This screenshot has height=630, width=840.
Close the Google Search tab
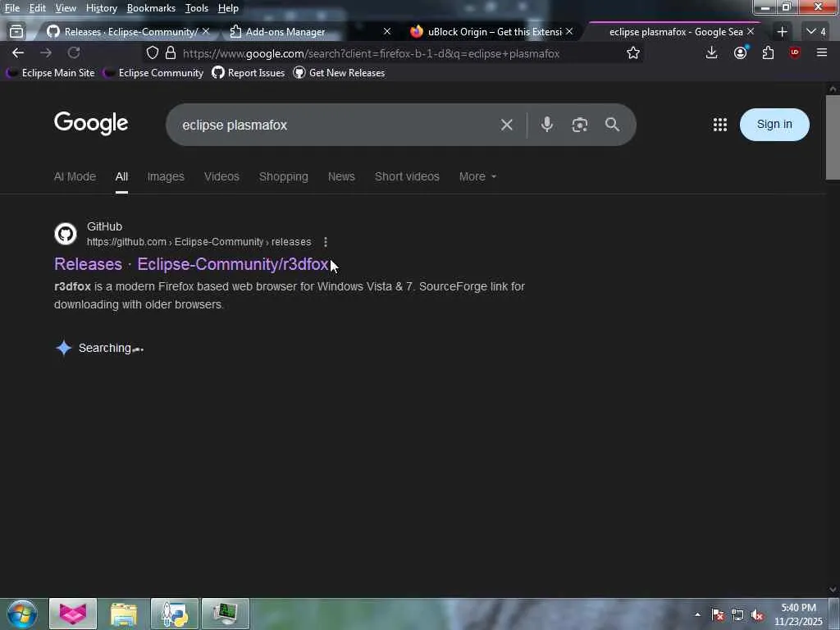751,32
